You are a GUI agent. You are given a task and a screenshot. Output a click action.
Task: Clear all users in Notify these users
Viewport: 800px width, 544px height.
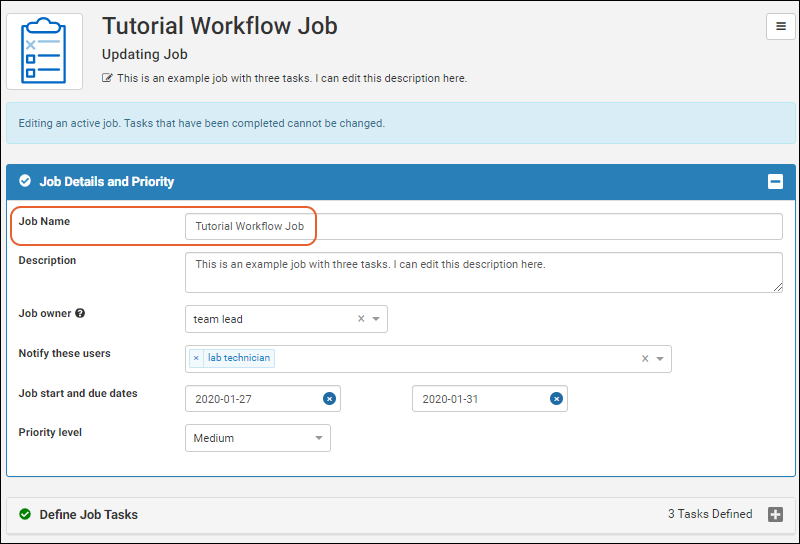tap(645, 359)
